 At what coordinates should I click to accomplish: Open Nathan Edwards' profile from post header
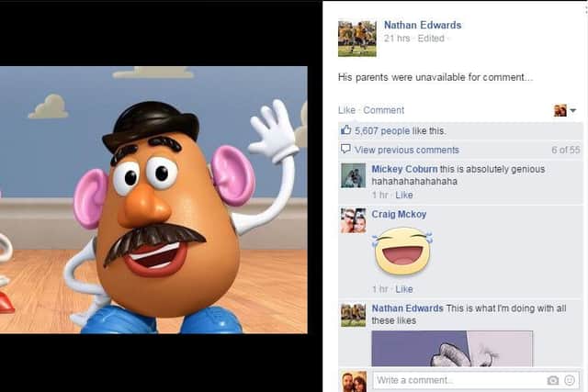[x=423, y=25]
